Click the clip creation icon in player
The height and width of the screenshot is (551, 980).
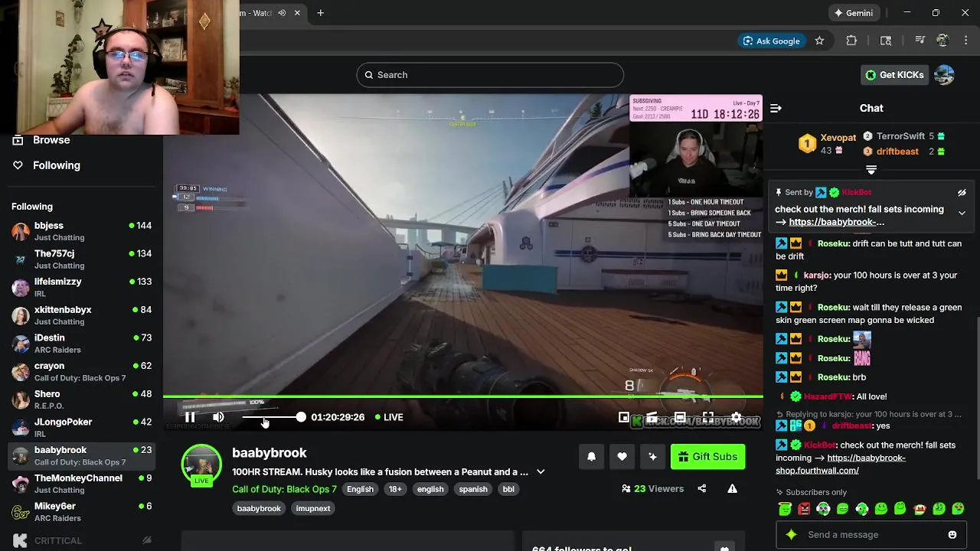pyautogui.click(x=652, y=417)
